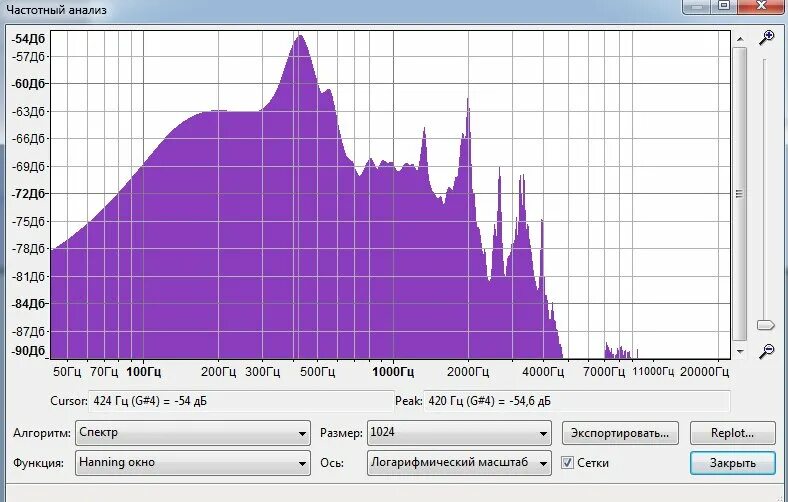This screenshot has width=788, height=502.
Task: Click the Экспортировать... button
Action: (620, 433)
